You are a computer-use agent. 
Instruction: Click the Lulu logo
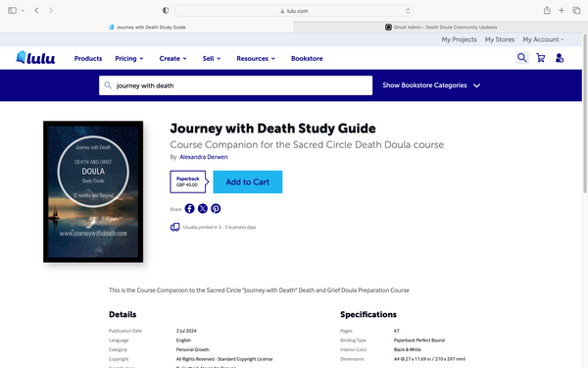35,58
